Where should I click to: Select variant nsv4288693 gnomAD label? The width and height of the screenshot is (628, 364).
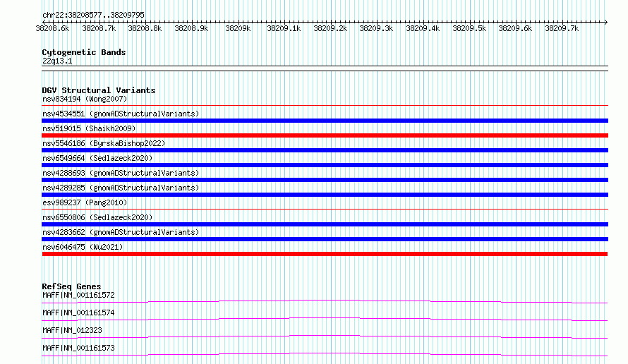click(x=121, y=173)
